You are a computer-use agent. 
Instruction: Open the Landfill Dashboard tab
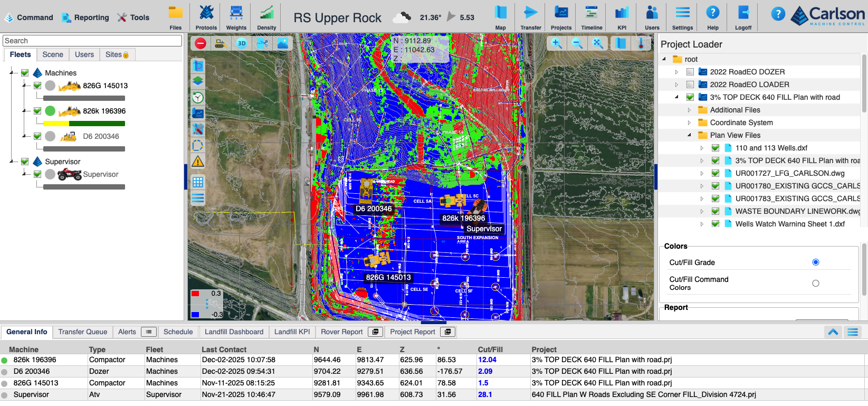click(x=234, y=332)
